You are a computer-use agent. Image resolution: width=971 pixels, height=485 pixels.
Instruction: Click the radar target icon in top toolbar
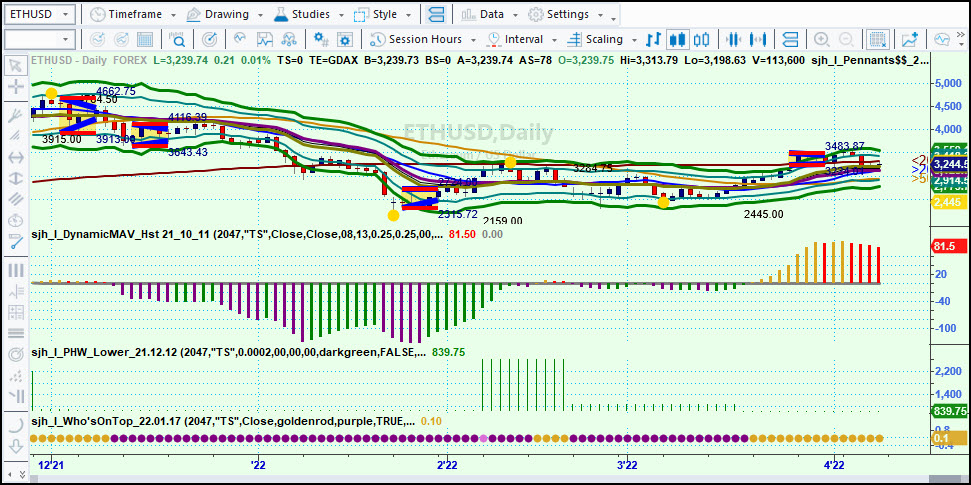pyautogui.click(x=210, y=40)
